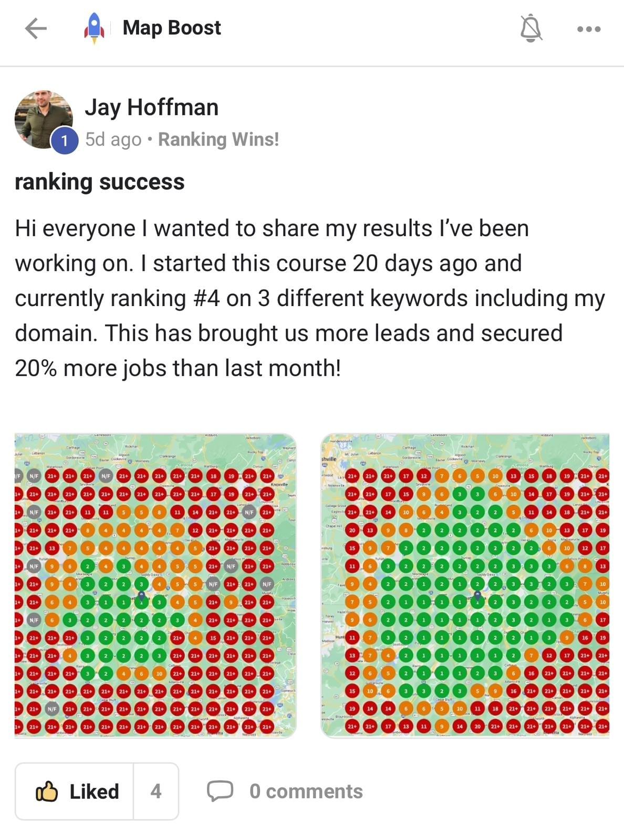Open the left ranking map image
624x840 pixels.
pos(155,585)
